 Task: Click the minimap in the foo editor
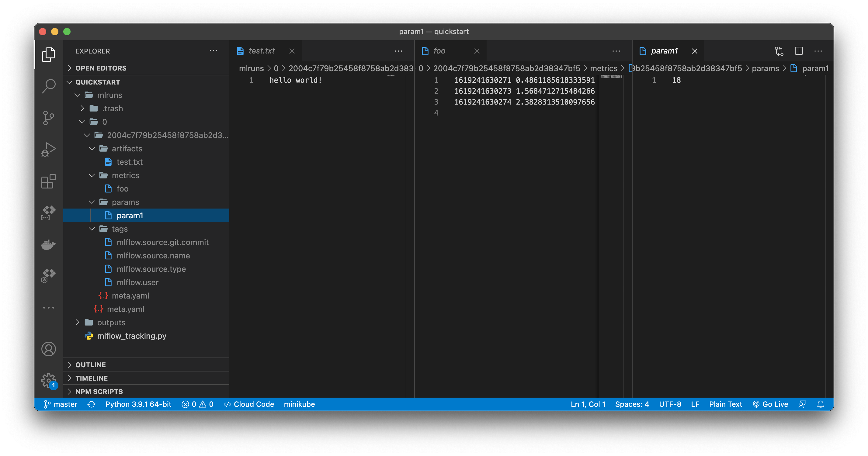pos(611,77)
